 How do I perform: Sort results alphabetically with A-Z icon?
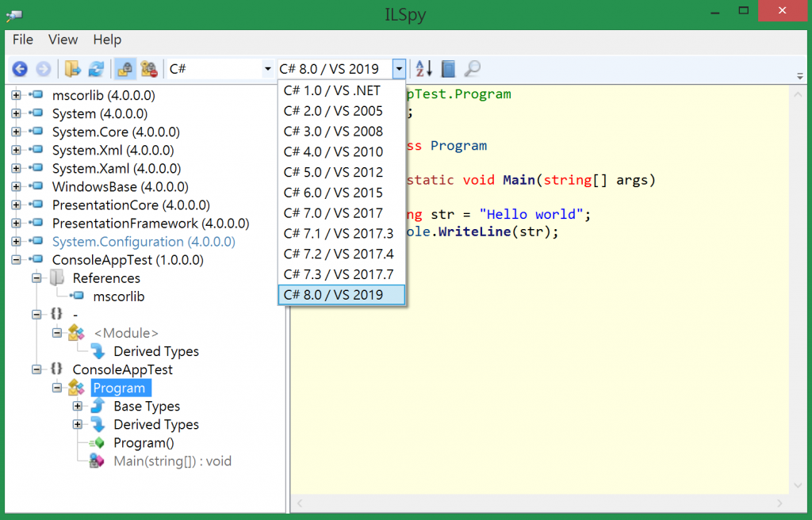click(424, 69)
